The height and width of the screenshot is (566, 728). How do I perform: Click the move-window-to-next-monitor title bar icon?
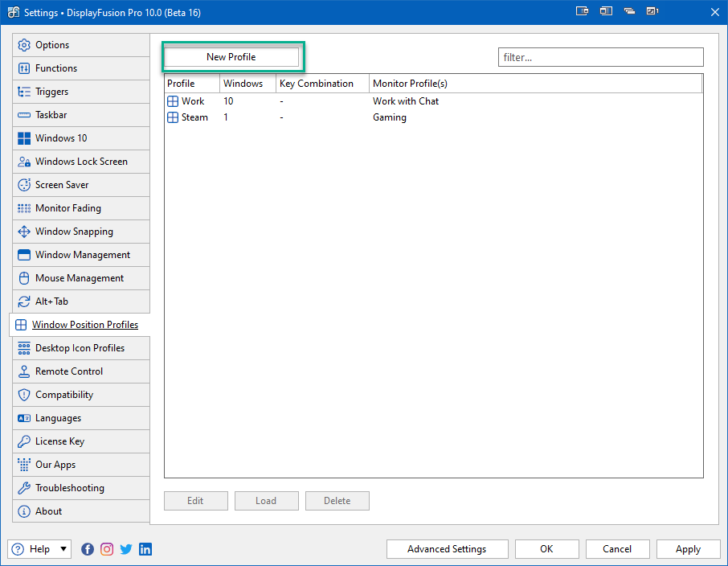point(582,11)
